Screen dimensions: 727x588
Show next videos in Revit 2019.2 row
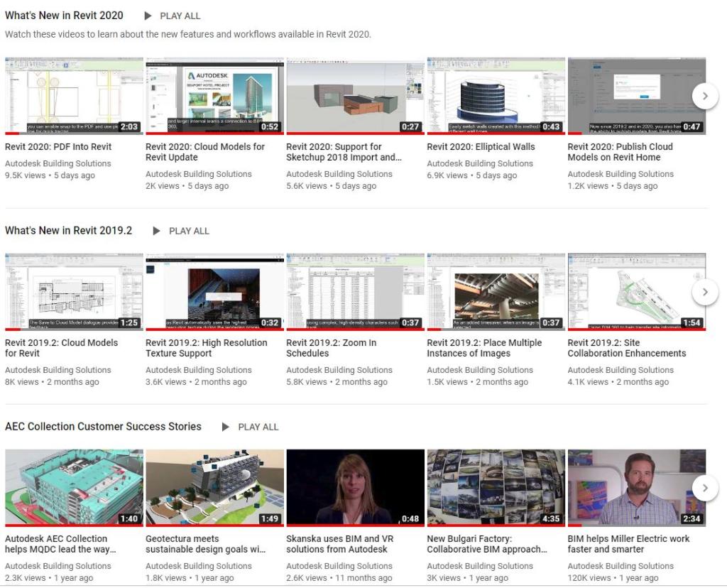pyautogui.click(x=705, y=292)
